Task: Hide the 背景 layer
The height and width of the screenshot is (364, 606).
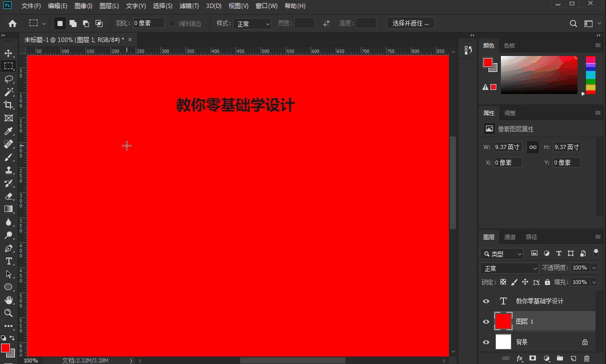Action: pyautogui.click(x=486, y=342)
